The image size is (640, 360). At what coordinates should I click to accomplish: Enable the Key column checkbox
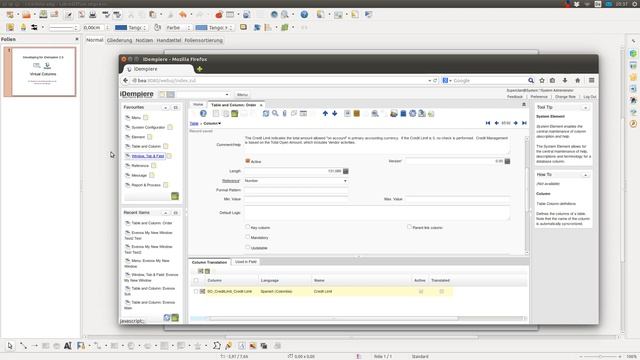pos(247,227)
